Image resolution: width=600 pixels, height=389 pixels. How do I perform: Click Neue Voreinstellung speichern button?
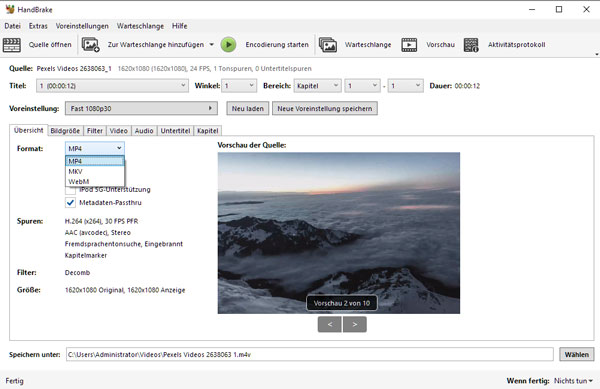[324, 108]
